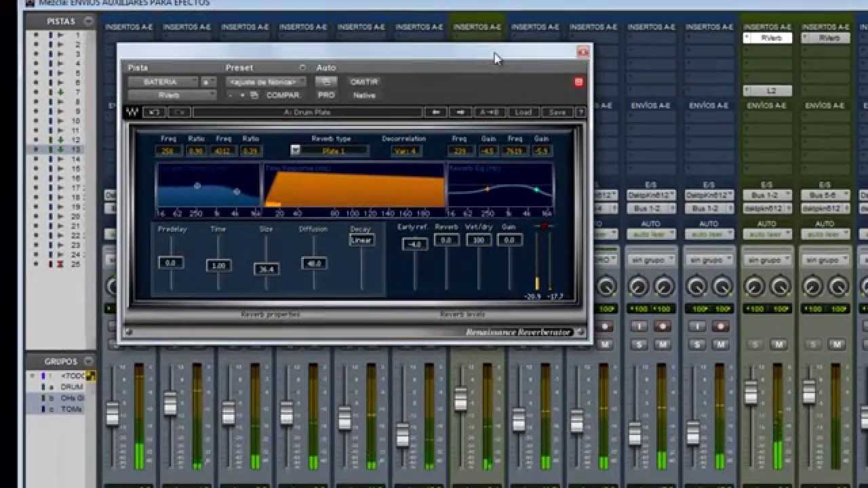
Task: Click the Save button in the Waves toolbar
Action: tap(557, 113)
